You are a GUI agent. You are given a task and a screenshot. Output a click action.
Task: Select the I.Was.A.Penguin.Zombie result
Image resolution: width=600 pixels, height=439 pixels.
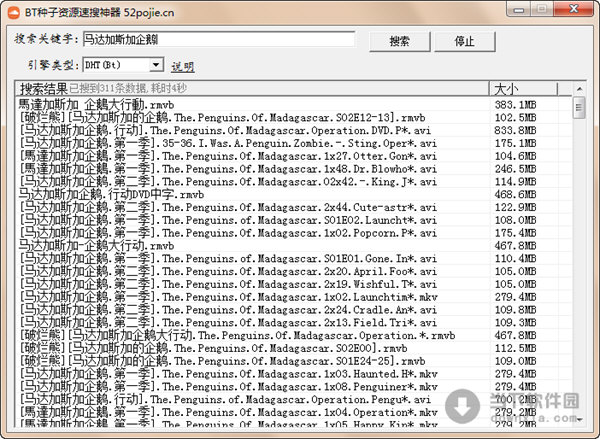[x=228, y=143]
